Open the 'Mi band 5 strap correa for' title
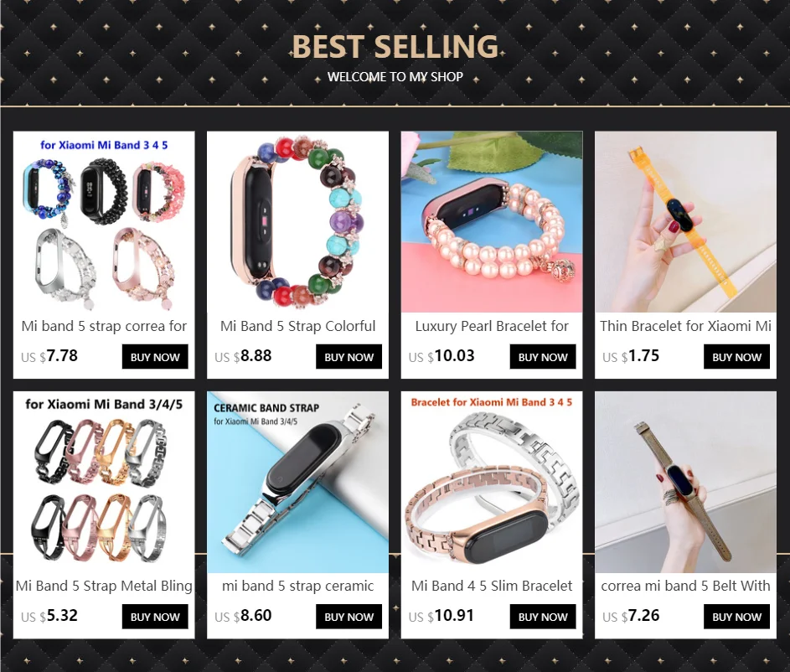The height and width of the screenshot is (672, 790). (x=104, y=326)
